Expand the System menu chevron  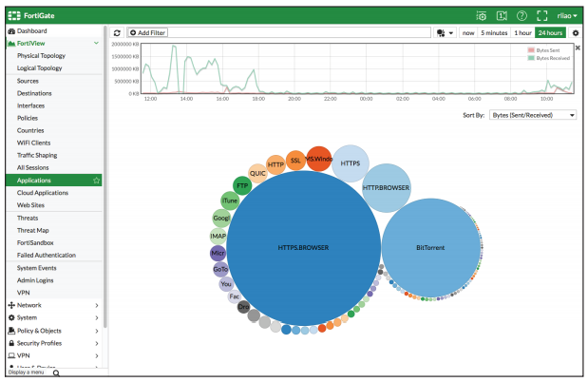(97, 317)
